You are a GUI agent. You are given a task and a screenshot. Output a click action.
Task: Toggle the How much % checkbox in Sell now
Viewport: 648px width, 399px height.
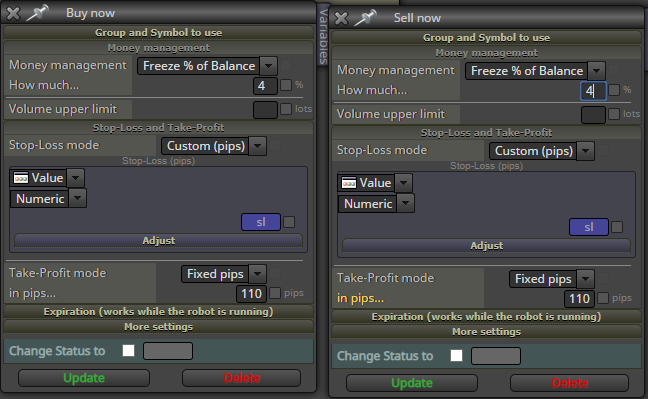614,90
